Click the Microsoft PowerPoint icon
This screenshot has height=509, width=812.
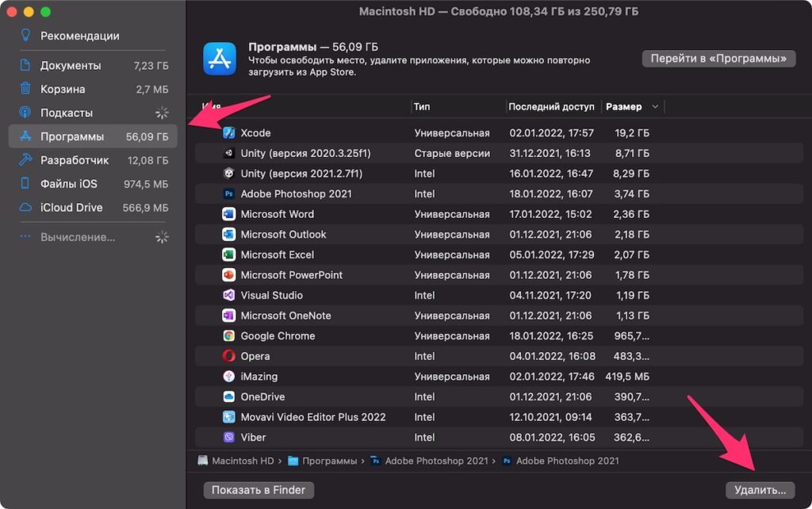point(229,275)
